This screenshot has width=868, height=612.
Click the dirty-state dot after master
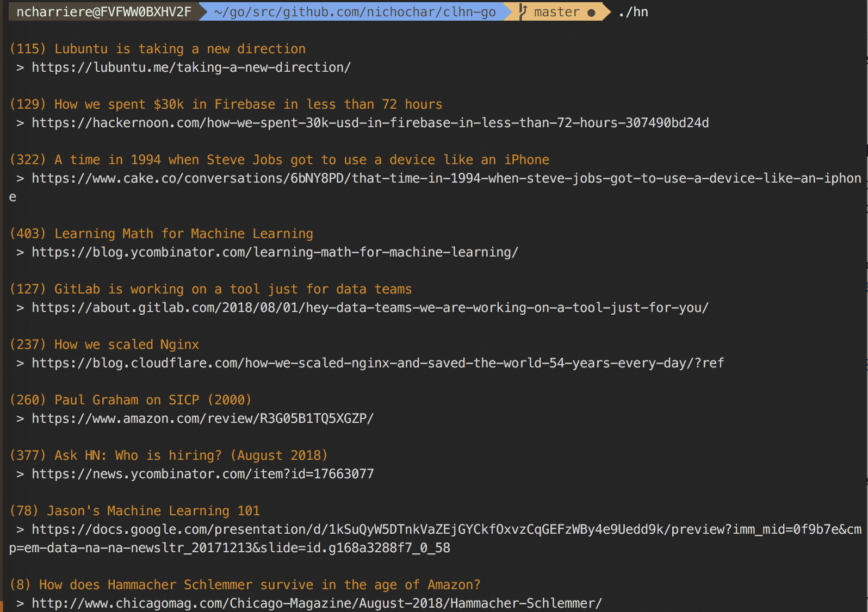tap(591, 13)
